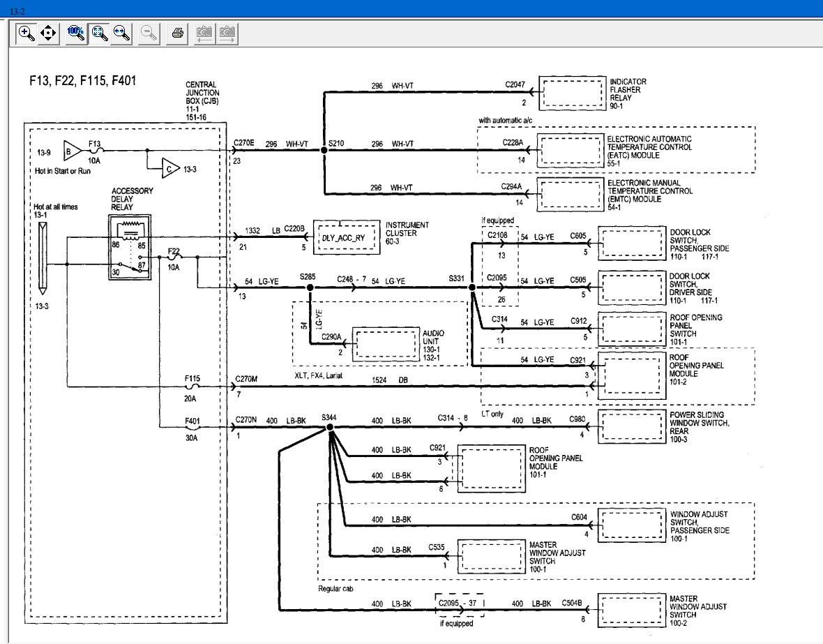
Task: Click the S210 splice junction
Action: click(324, 150)
